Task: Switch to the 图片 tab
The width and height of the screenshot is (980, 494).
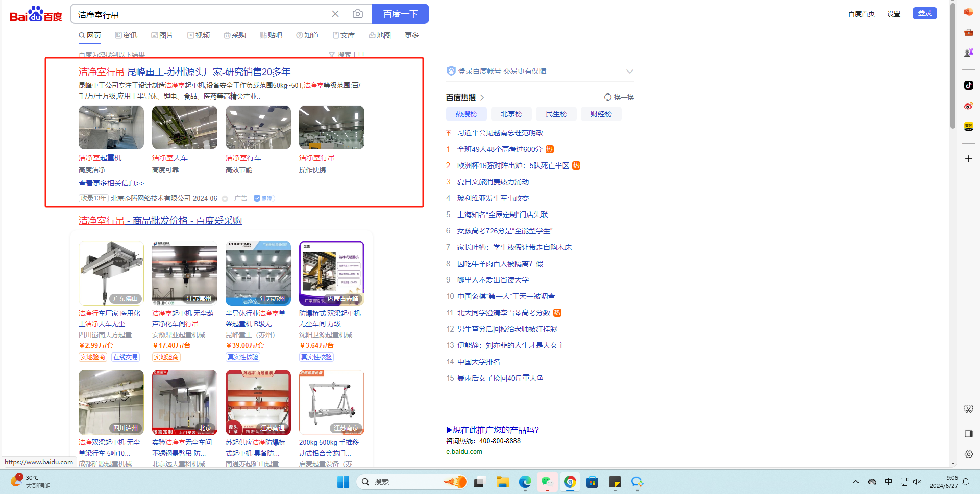Action: 162,35
